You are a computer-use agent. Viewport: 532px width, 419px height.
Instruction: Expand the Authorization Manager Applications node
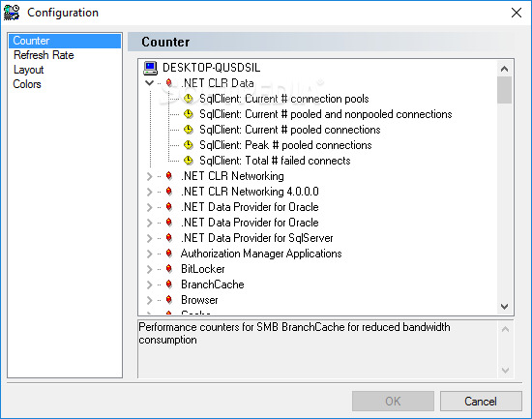[149, 254]
